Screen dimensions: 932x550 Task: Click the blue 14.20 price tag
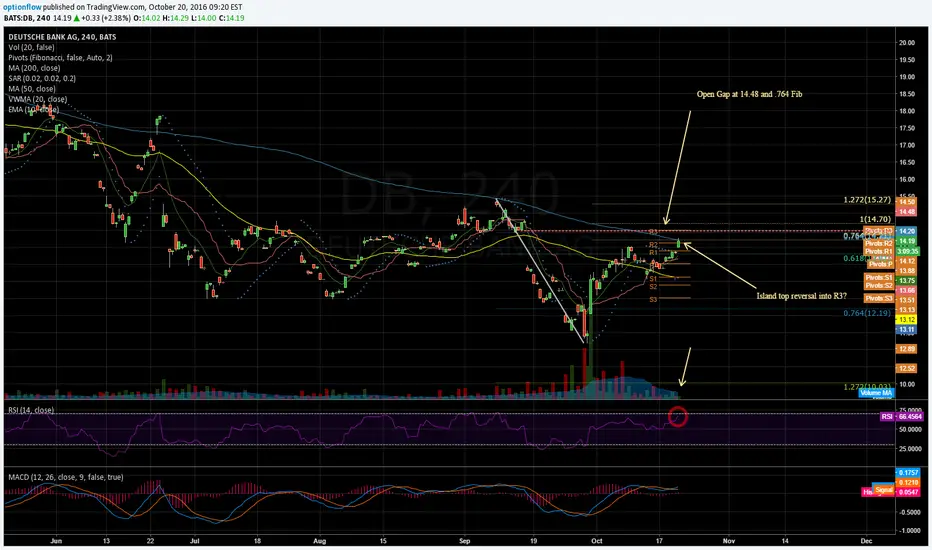pos(906,231)
